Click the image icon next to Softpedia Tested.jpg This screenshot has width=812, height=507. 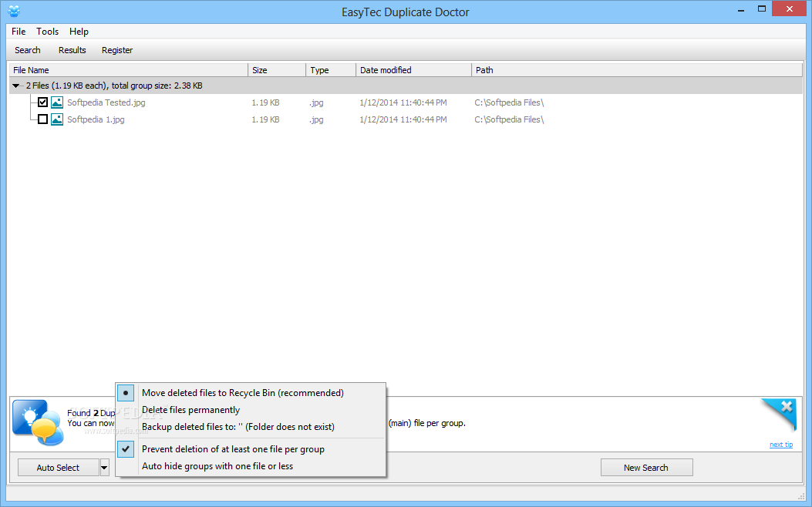(57, 102)
